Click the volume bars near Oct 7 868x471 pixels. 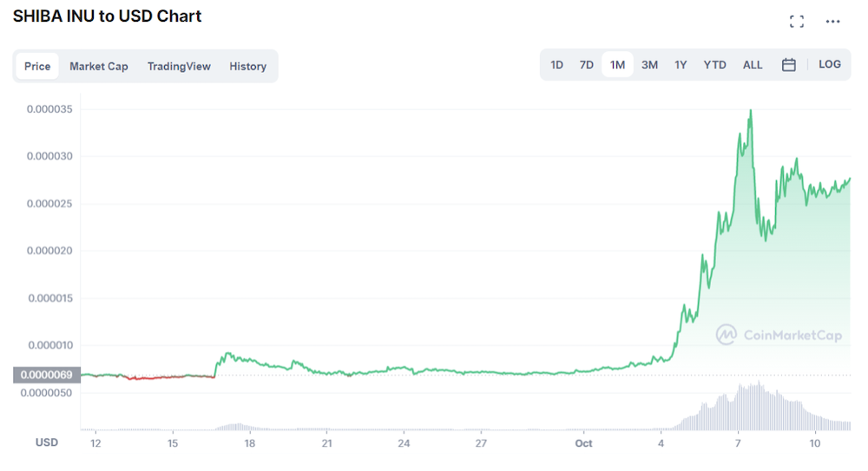[x=748, y=407]
